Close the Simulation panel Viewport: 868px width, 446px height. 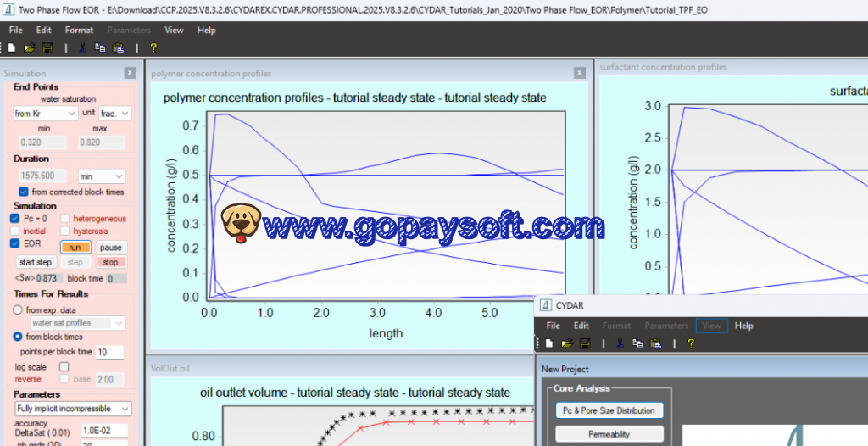pos(130,73)
